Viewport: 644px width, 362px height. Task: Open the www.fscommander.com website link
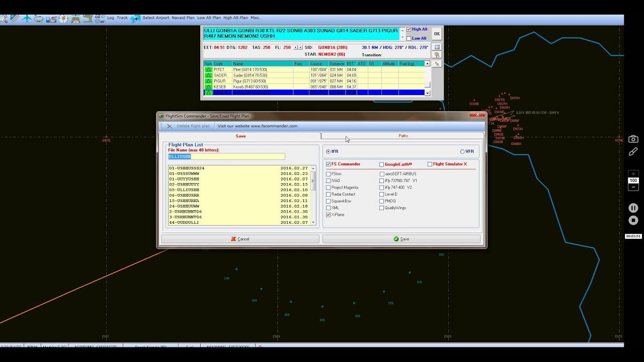[x=258, y=126]
